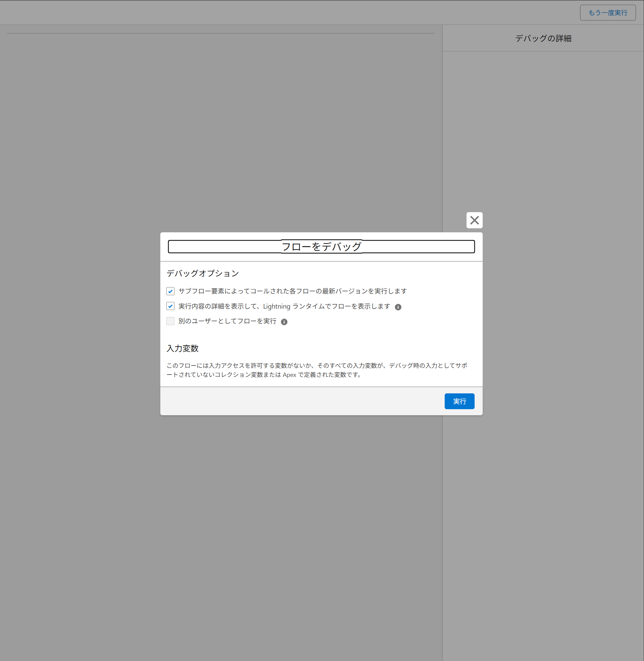Click もう一度実行 button in the header
Image resolution: width=644 pixels, height=661 pixels.
click(x=608, y=13)
